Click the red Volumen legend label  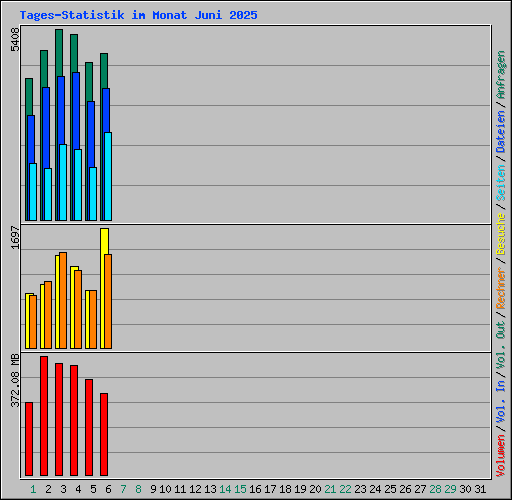tap(501, 455)
